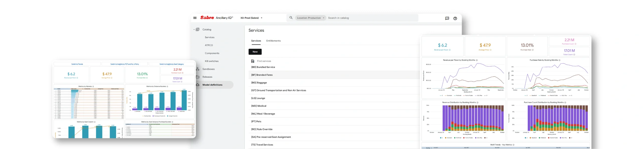
Task: Click the Releases folder icon
Action: click(x=197, y=77)
